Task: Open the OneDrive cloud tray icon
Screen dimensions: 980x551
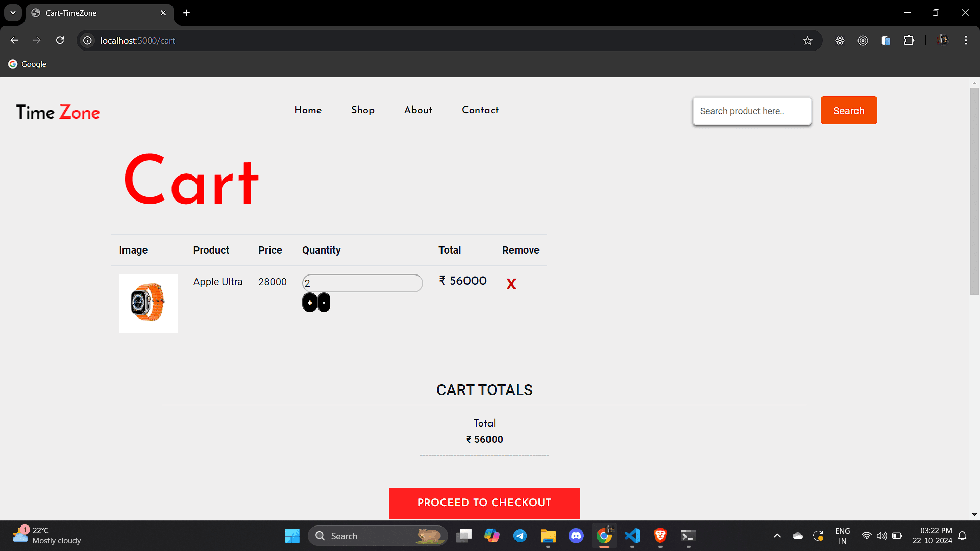Action: 798,536
